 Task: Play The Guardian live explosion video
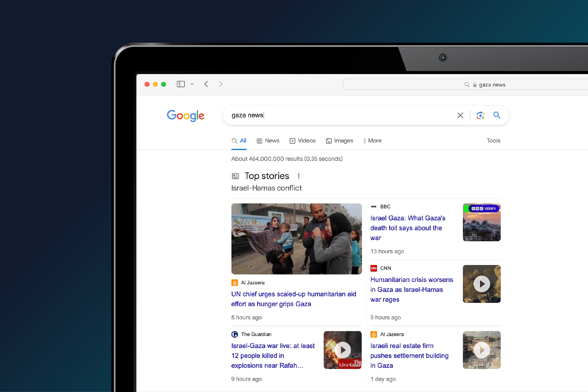(x=342, y=350)
